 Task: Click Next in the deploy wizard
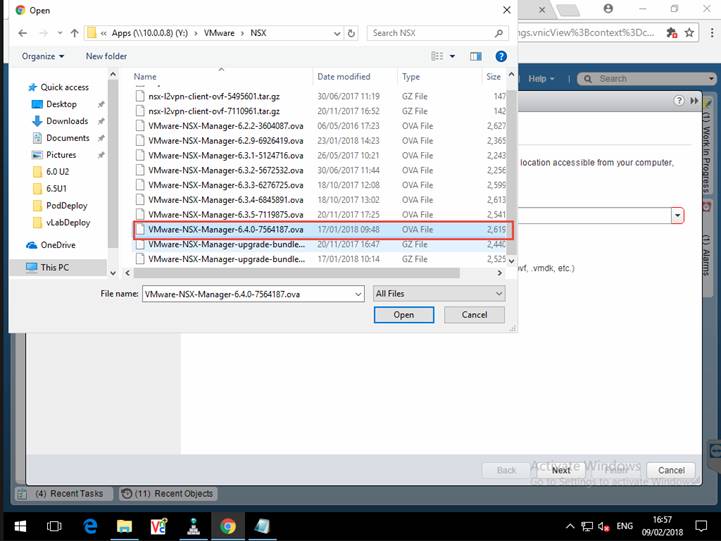click(561, 470)
